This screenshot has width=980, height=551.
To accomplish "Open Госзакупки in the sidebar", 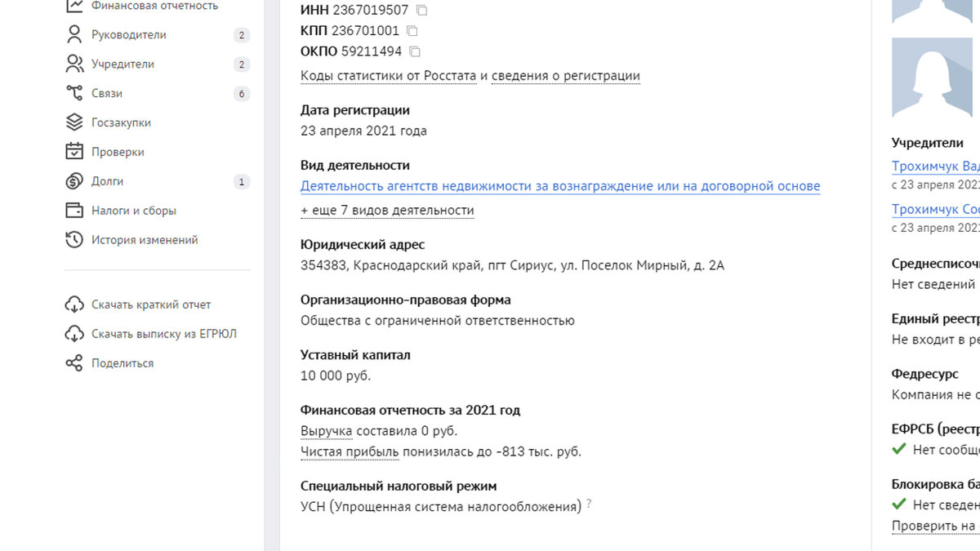I will pos(121,123).
